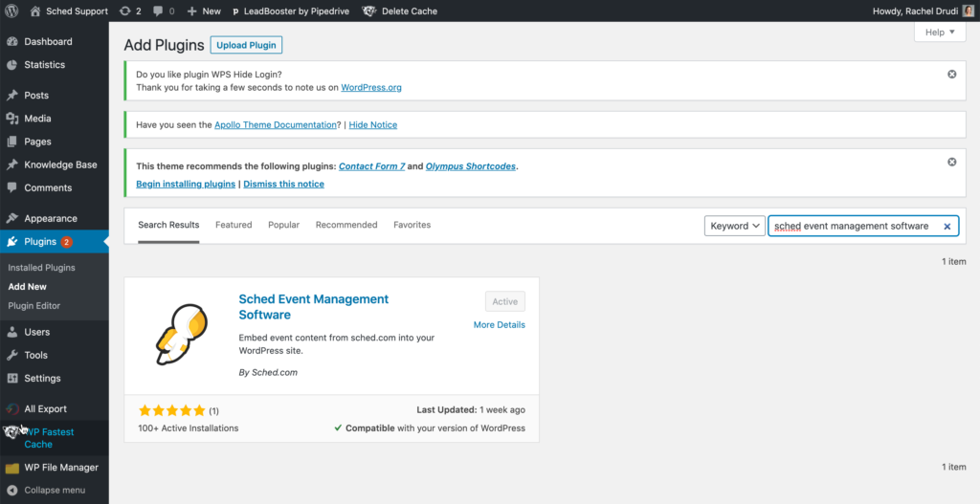The width and height of the screenshot is (980, 504).
Task: Click the Settings icon in sidebar
Action: tap(11, 378)
